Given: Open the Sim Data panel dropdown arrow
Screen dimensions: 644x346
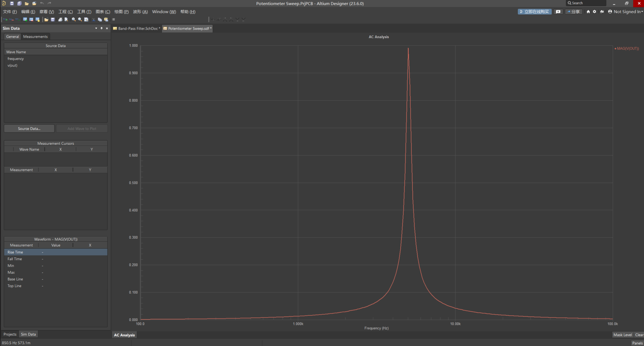Looking at the screenshot, I should [96, 28].
